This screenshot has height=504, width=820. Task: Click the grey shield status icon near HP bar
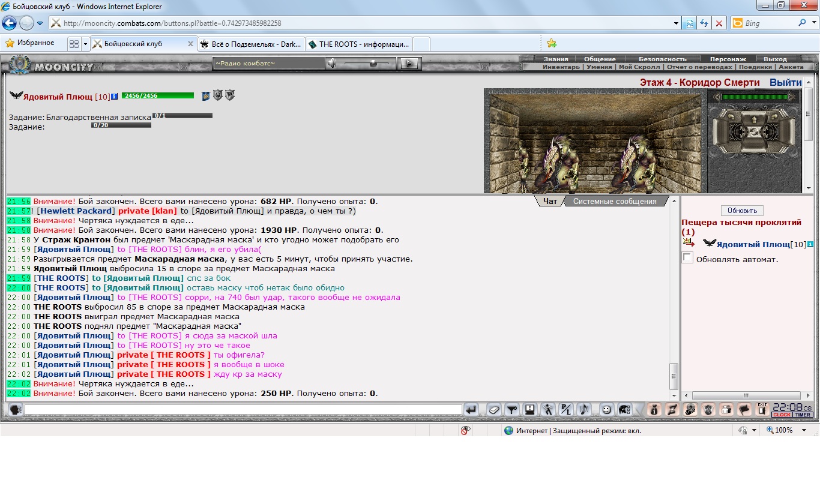tap(218, 95)
